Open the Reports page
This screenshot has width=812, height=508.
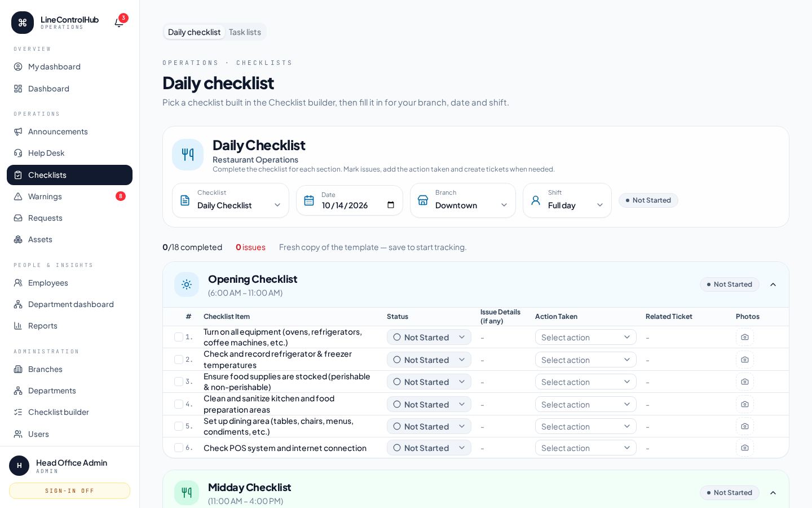click(x=69, y=326)
